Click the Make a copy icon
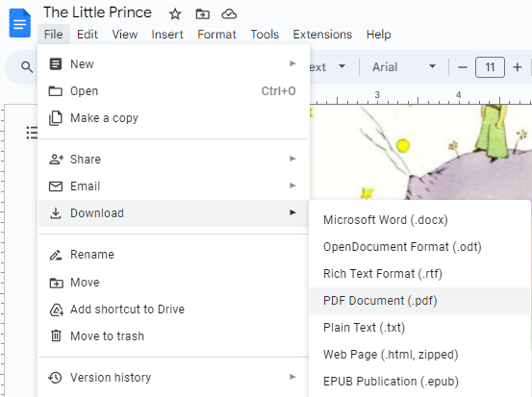 (x=56, y=118)
